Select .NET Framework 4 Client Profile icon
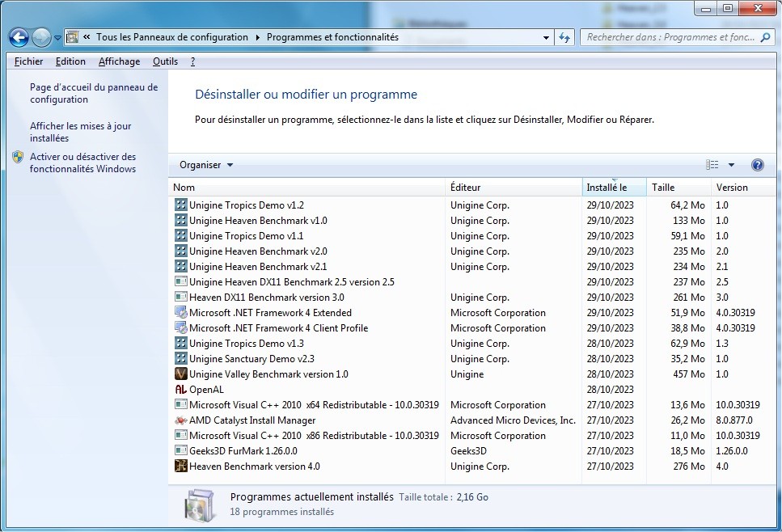The width and height of the screenshot is (782, 532). [180, 328]
